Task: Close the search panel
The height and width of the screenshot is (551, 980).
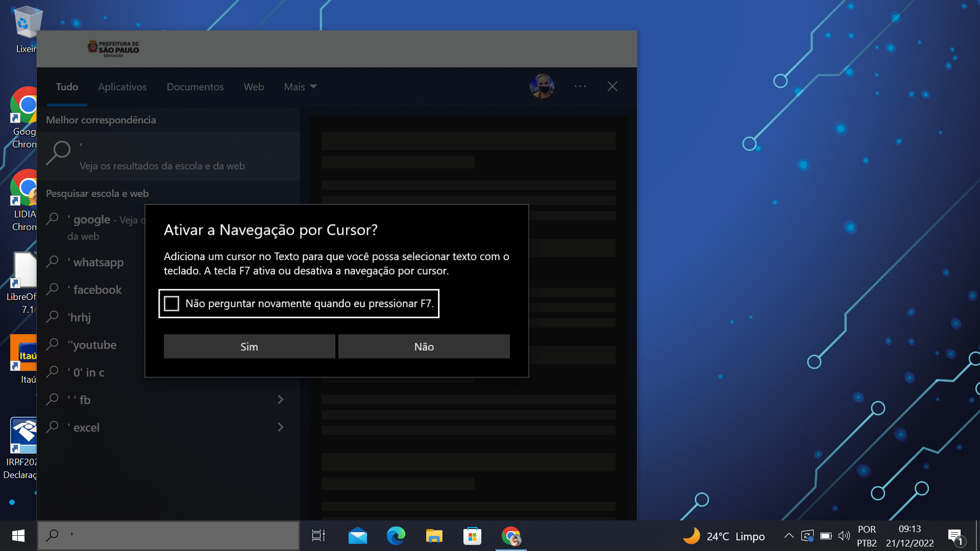Action: (x=612, y=86)
